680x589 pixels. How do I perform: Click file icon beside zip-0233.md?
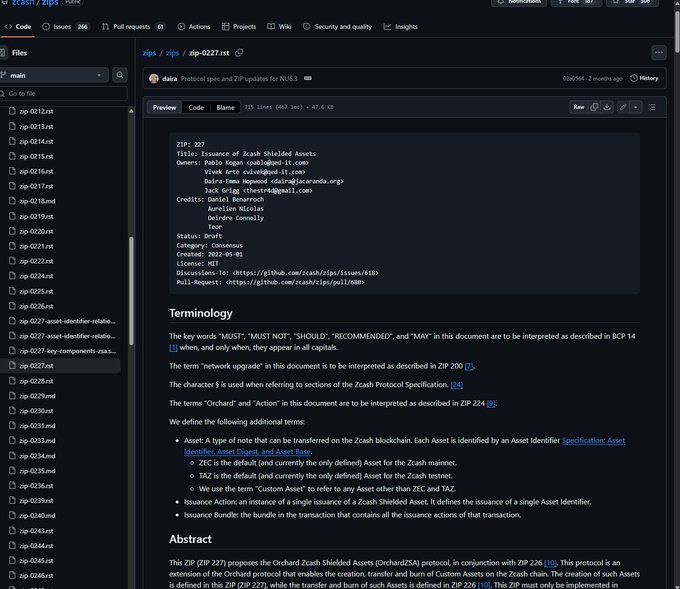click(12, 440)
